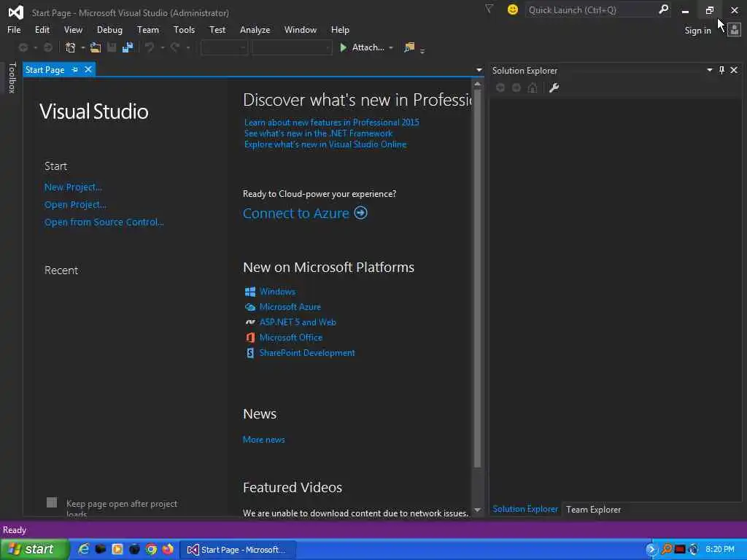Open the Team menu

tap(147, 29)
